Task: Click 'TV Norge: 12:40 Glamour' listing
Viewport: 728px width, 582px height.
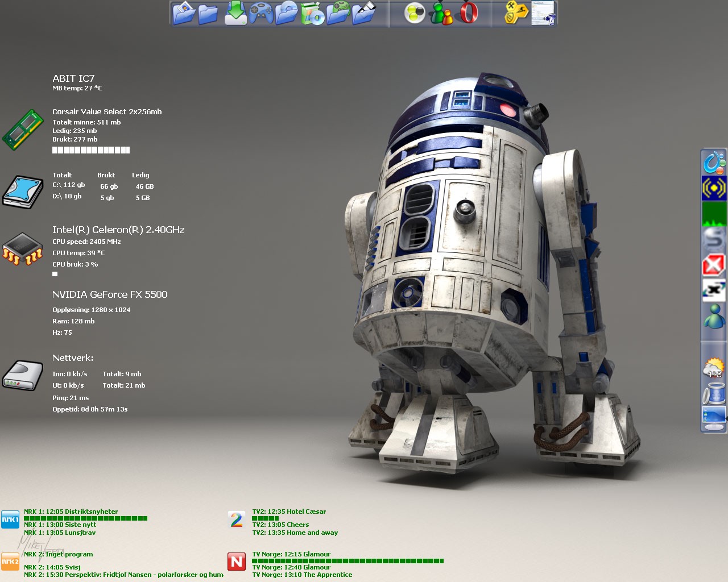Action: click(x=291, y=567)
